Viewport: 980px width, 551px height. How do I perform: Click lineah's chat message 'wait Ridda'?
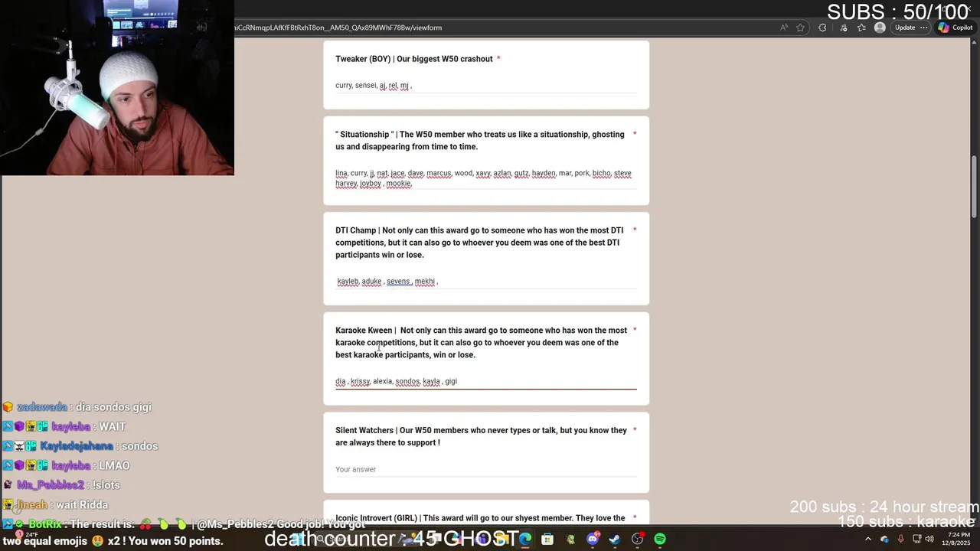tap(56, 505)
